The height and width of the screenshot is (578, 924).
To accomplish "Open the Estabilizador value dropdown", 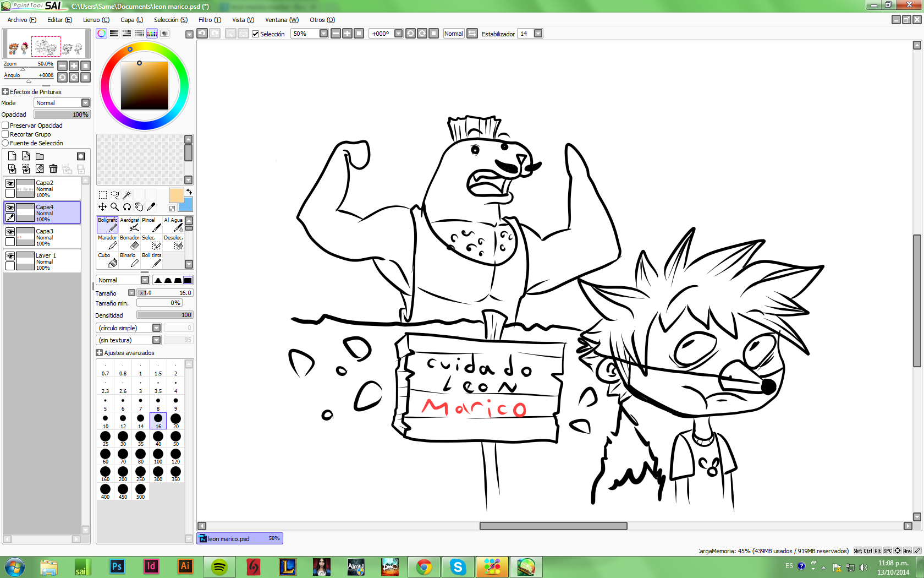I will [538, 34].
